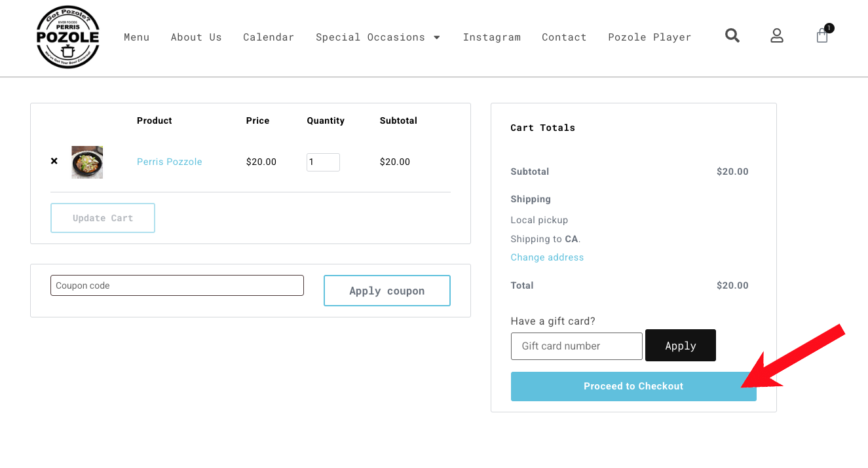Focus the Coupon code input field
Viewport: 868px width, 468px height.
(x=177, y=285)
